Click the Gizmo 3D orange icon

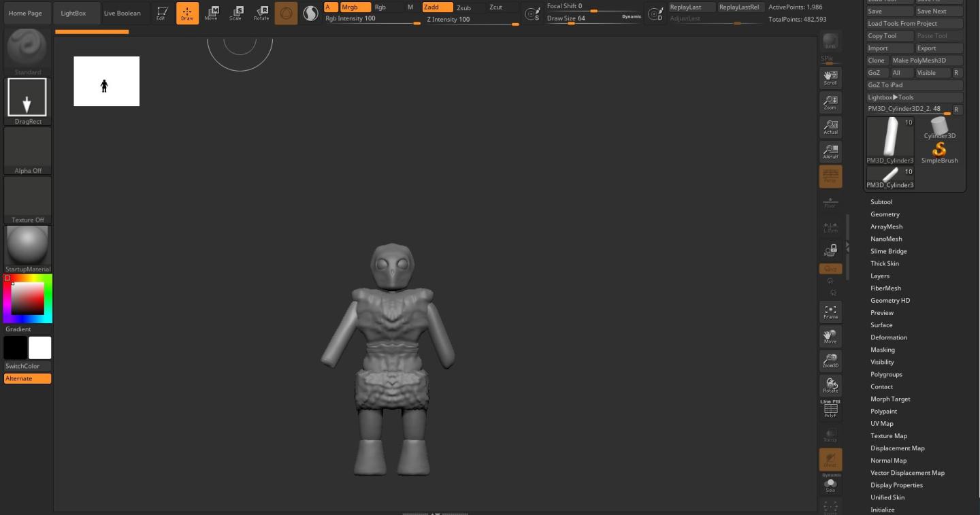pos(286,13)
